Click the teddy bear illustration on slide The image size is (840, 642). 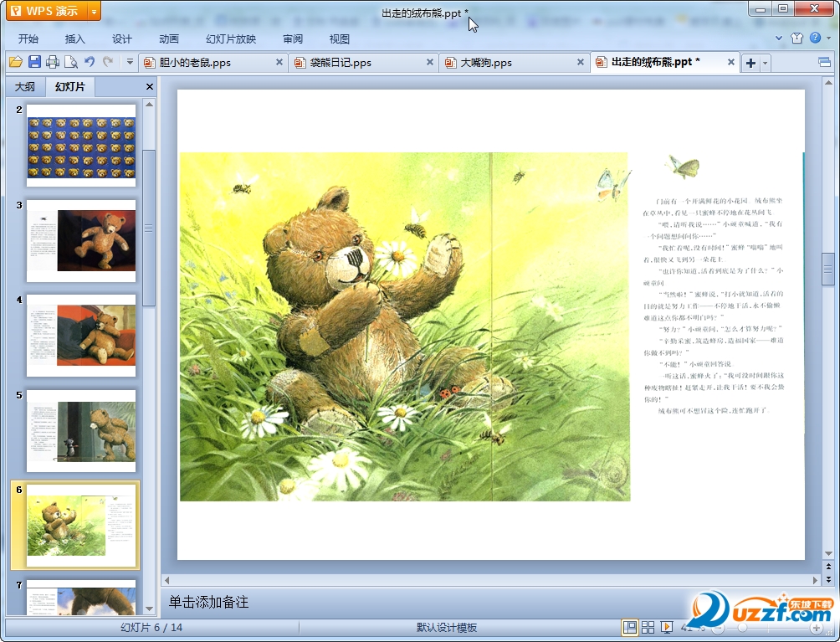[404, 327]
